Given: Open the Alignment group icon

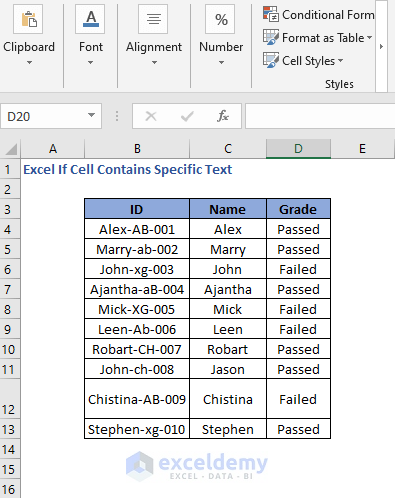Looking at the screenshot, I should [x=153, y=19].
